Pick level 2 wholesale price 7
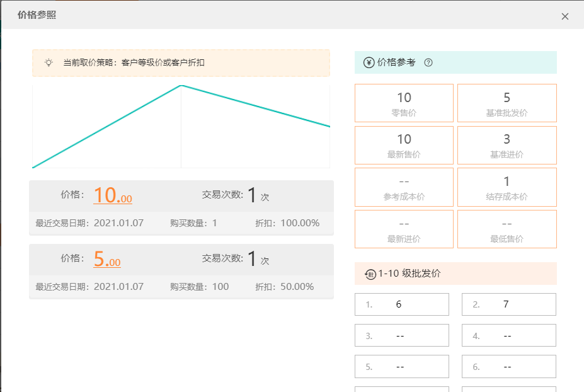Viewport: 584px width, 392px height. pyautogui.click(x=509, y=304)
